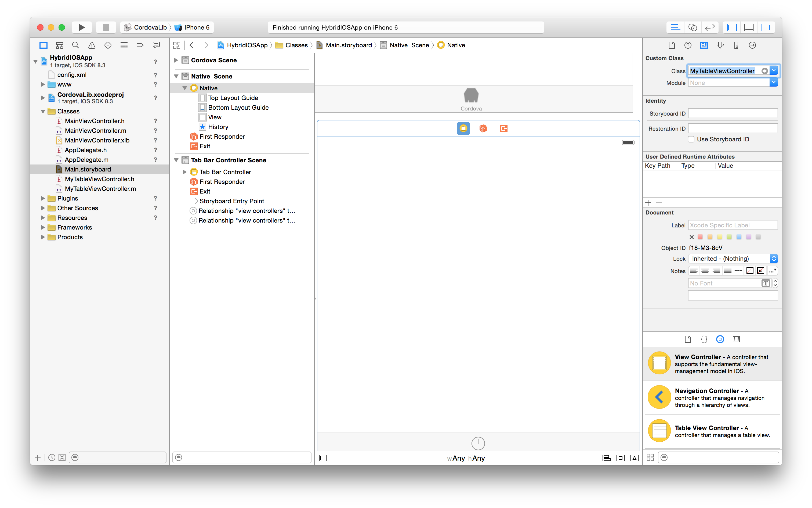Go forward in editor history
Image resolution: width=812 pixels, height=508 pixels.
pos(206,45)
